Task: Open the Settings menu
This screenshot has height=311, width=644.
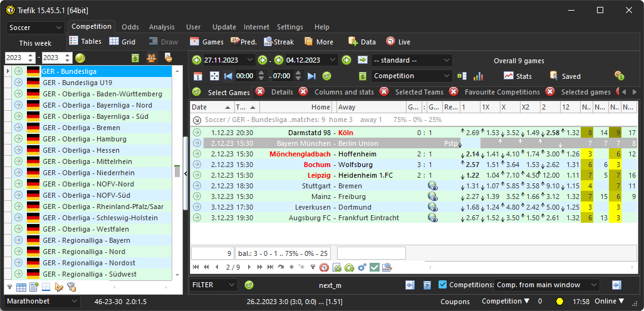Action: 289,27
